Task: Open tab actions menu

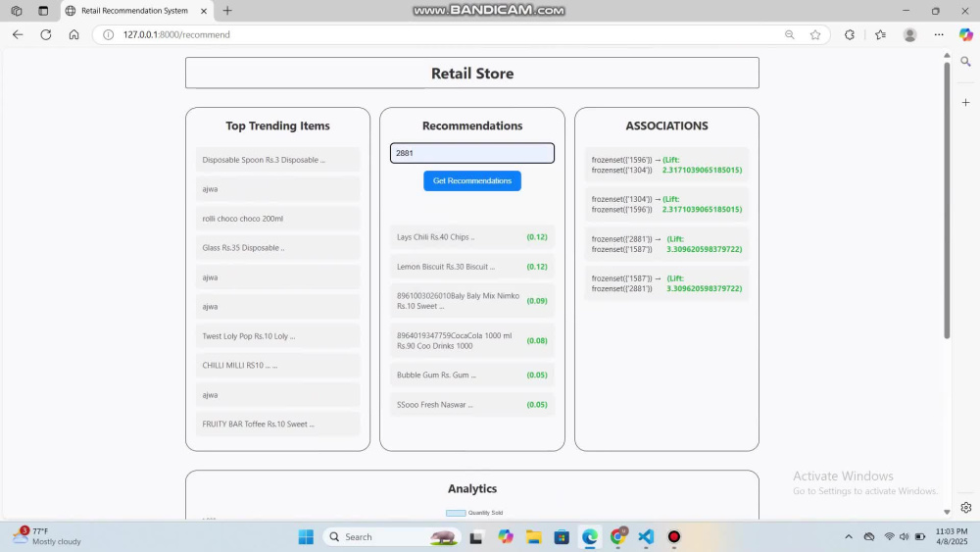Action: 43,11
